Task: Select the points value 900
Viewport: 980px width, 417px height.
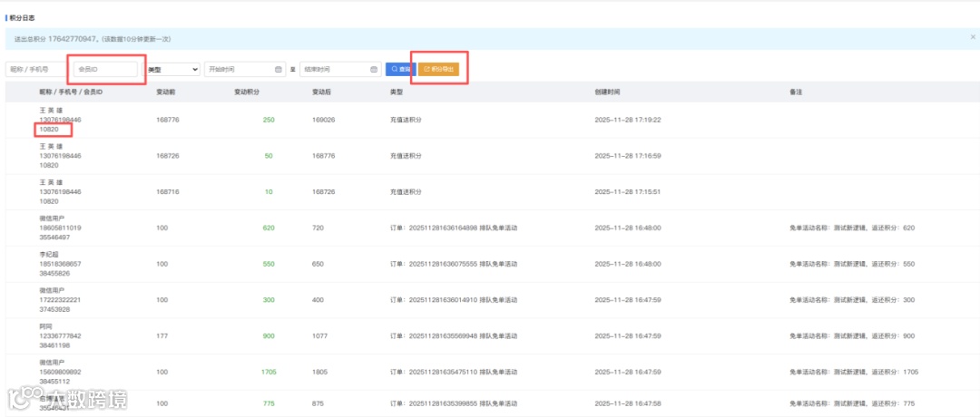Action: click(269, 335)
